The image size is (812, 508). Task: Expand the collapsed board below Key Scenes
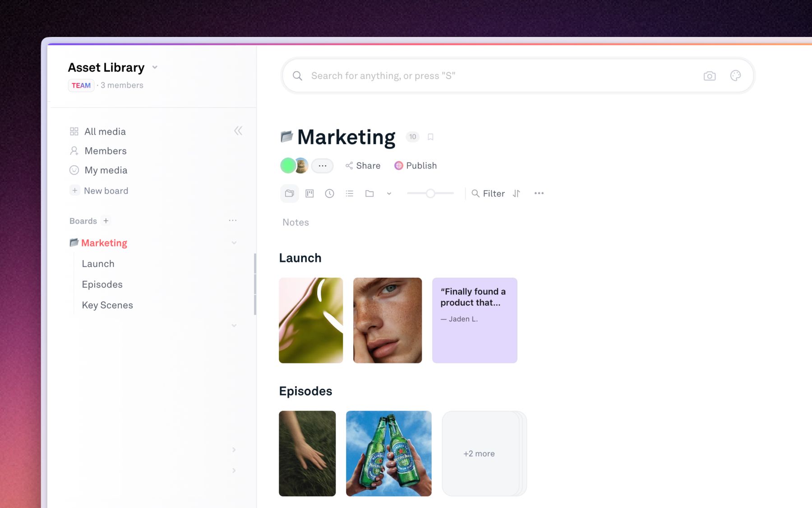[x=234, y=326]
